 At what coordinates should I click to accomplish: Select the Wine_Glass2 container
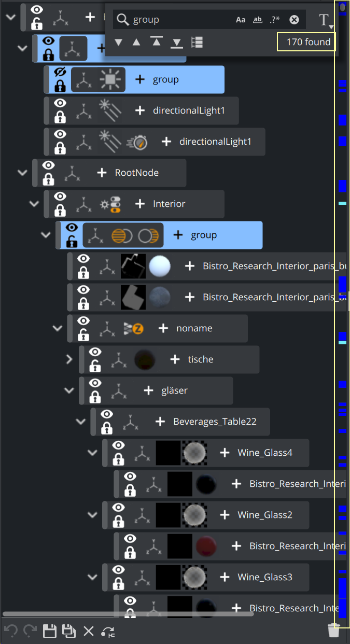[x=264, y=515]
